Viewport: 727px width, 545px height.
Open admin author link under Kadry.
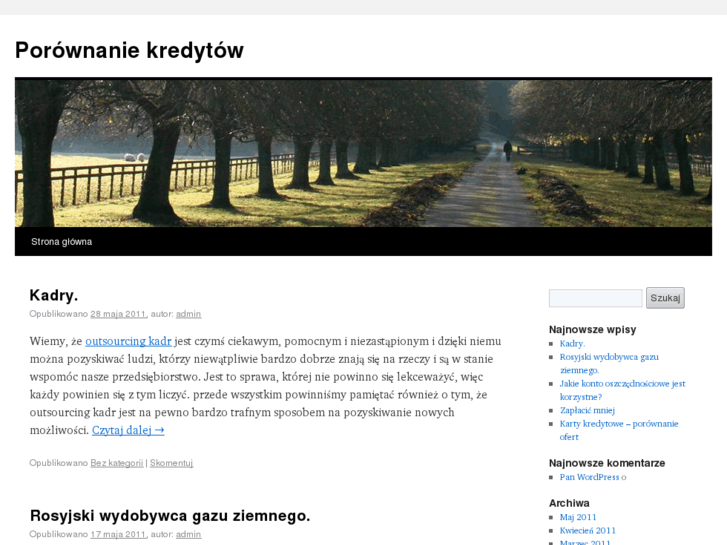coord(188,314)
